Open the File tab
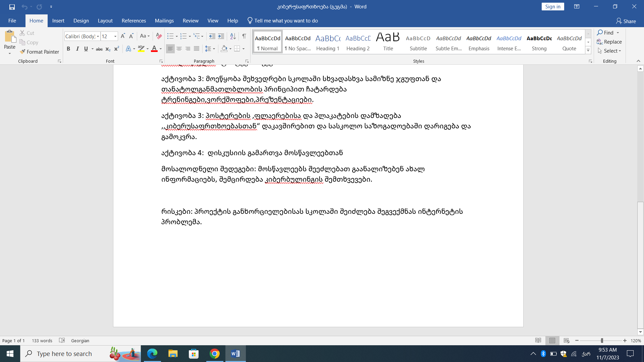 click(12, 21)
